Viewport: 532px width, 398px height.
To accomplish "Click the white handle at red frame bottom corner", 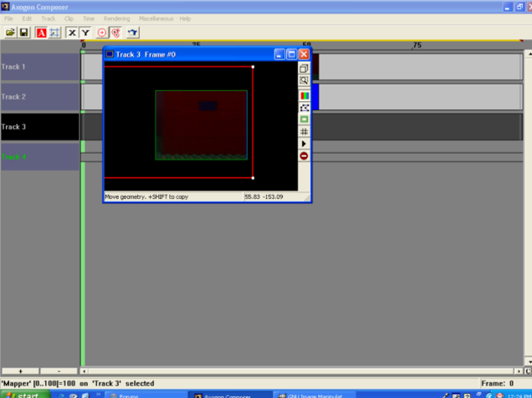I will click(253, 177).
